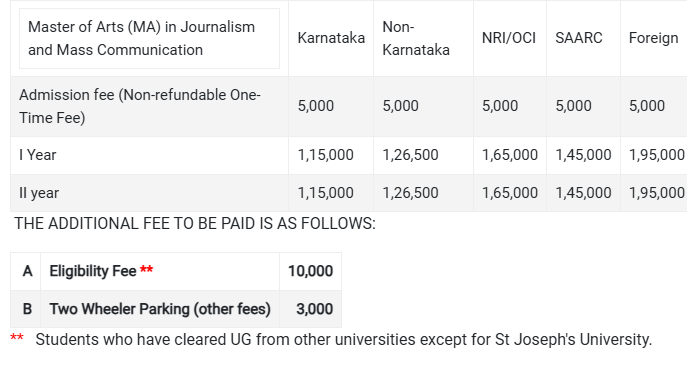Image resolution: width=687 pixels, height=372 pixels.
Task: Click the Foreign column header
Action: [653, 38]
